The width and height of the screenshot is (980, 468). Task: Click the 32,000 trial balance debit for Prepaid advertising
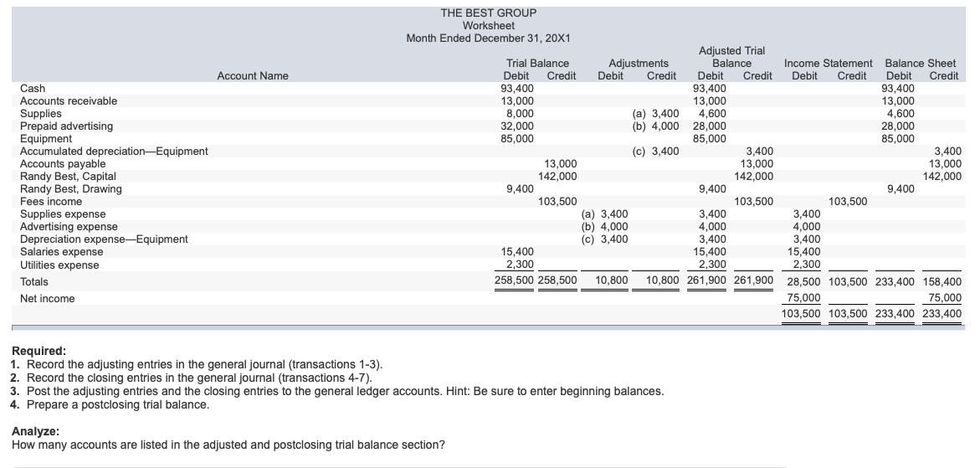517,126
